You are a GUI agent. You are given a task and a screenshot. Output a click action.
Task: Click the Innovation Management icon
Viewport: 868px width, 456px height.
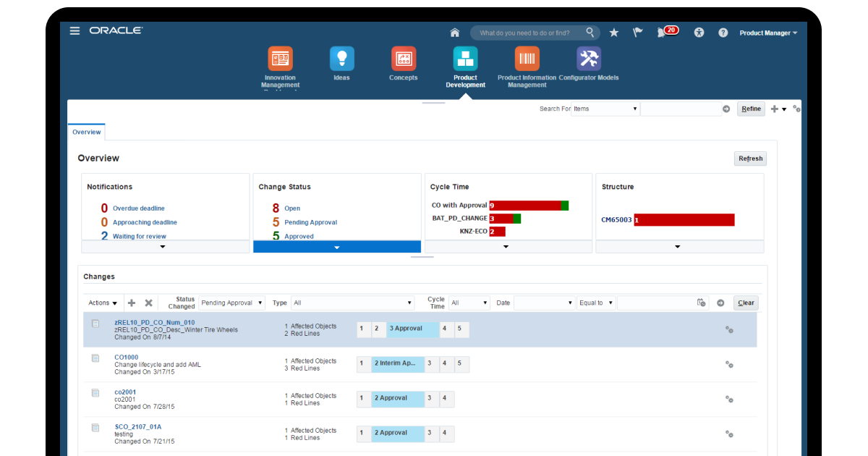(x=280, y=58)
